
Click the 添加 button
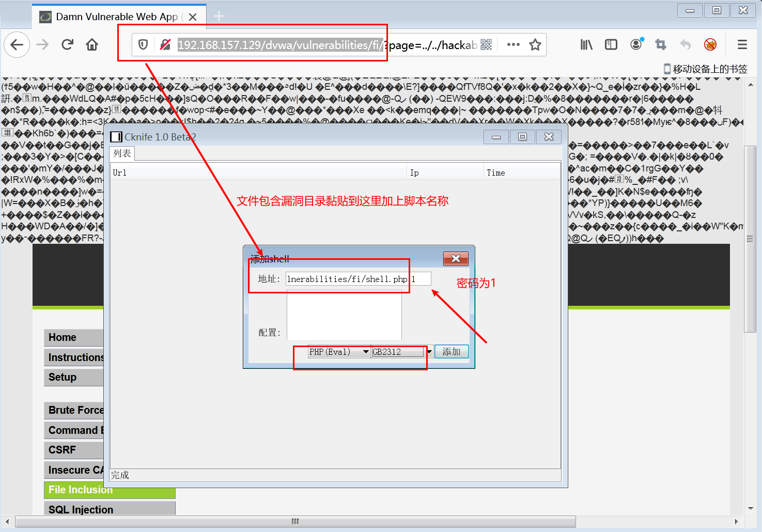click(452, 352)
